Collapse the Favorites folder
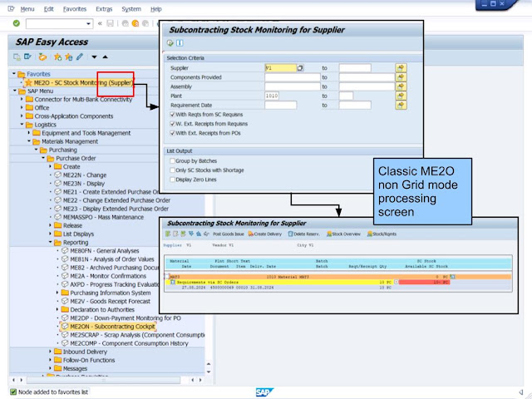Screen dimensions: 532x399 [14, 74]
